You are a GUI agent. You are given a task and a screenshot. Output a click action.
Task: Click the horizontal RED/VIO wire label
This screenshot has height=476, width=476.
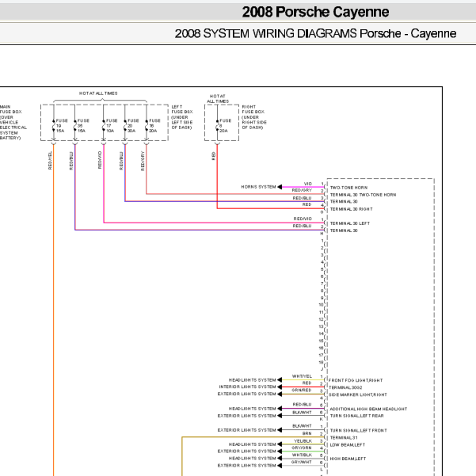[303, 219]
